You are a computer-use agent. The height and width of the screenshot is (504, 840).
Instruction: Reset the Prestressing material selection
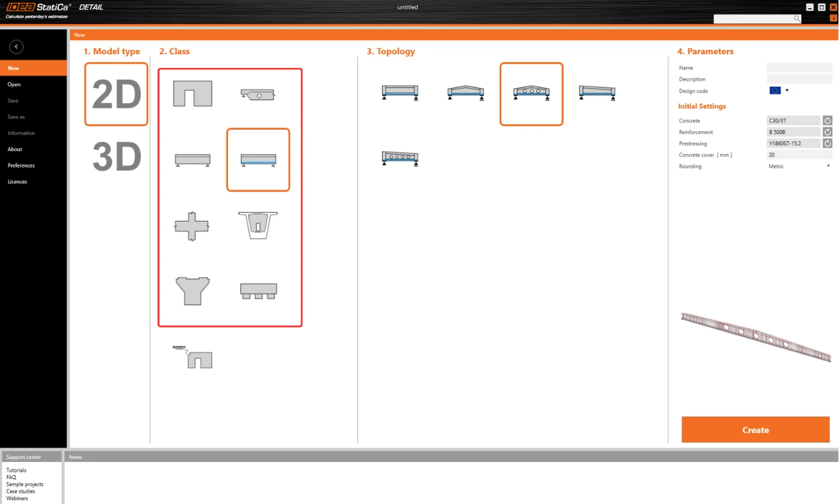(x=827, y=144)
